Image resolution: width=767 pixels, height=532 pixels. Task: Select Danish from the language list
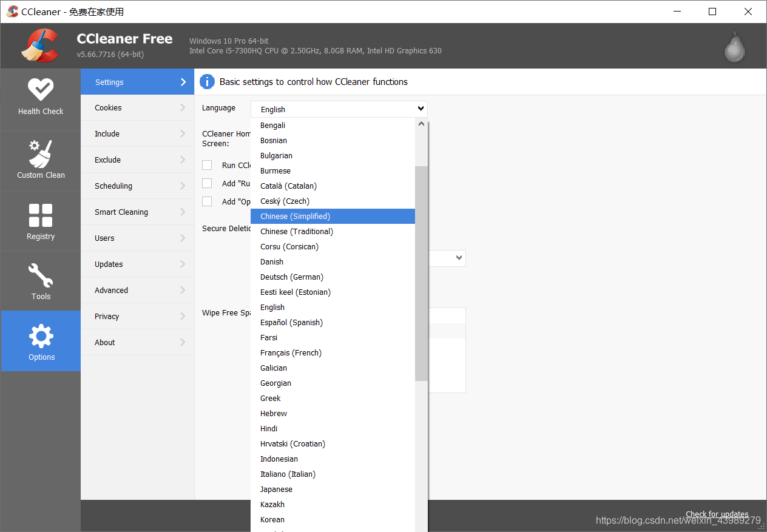click(333, 262)
